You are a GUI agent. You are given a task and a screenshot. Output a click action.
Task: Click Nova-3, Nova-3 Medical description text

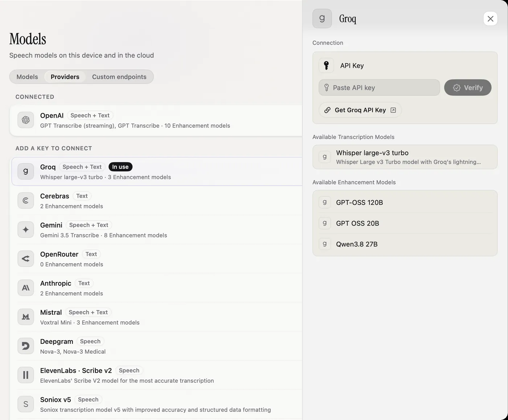73,351
